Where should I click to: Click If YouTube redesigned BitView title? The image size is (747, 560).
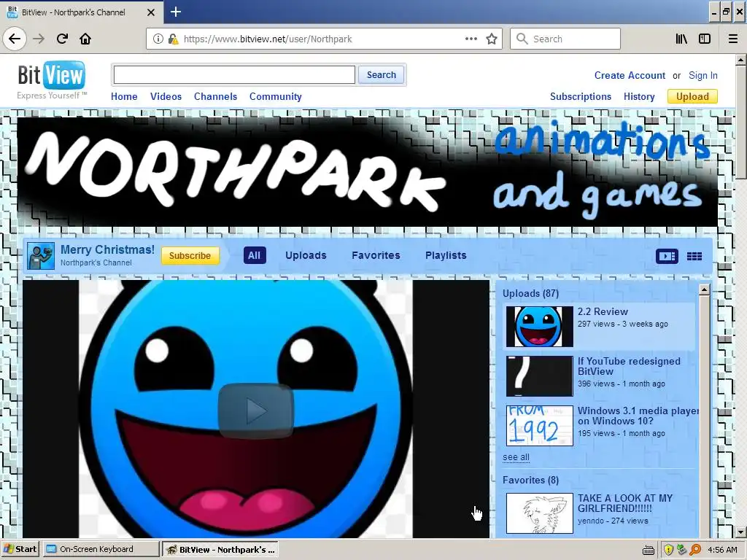(x=629, y=366)
